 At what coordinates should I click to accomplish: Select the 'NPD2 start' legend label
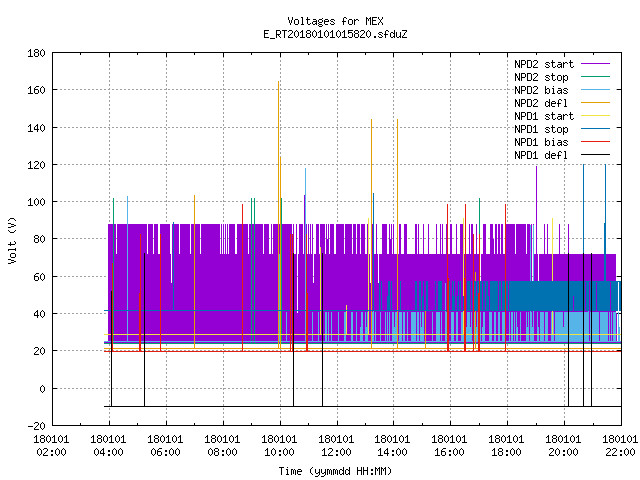click(544, 64)
